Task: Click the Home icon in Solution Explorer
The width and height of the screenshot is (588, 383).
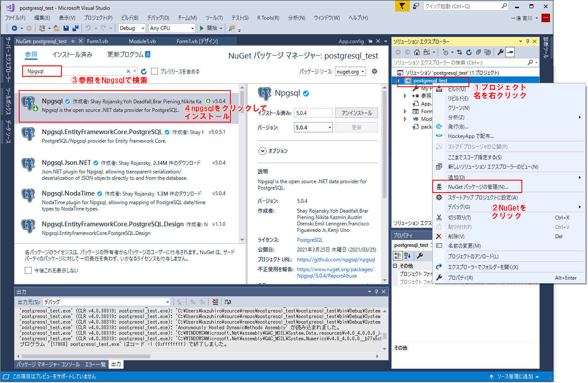Action: click(417, 52)
